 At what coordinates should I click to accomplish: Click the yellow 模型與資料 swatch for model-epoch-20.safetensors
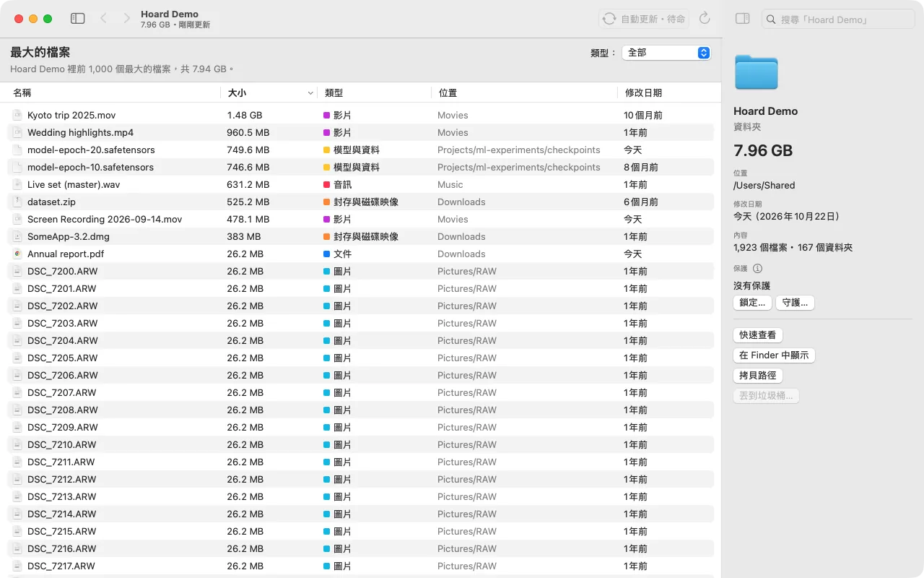coord(326,150)
